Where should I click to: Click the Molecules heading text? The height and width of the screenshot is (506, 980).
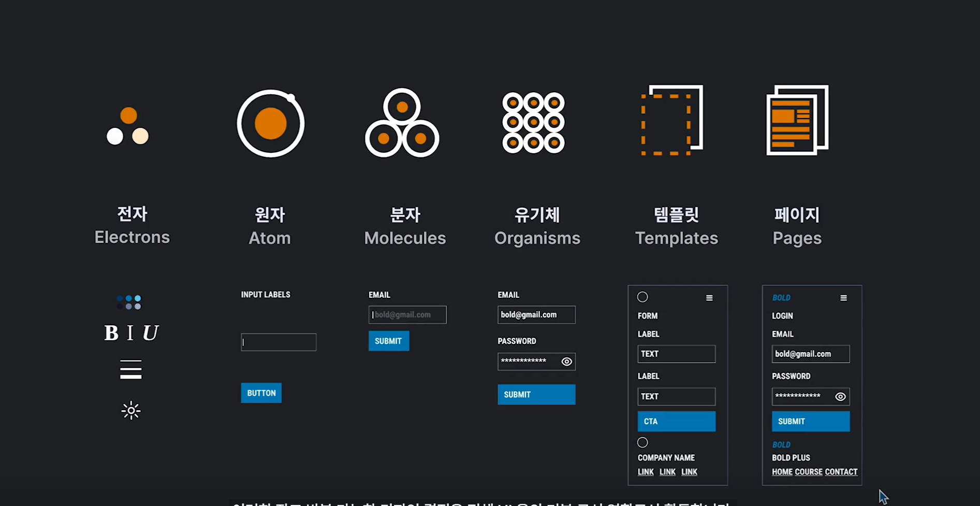[405, 238]
